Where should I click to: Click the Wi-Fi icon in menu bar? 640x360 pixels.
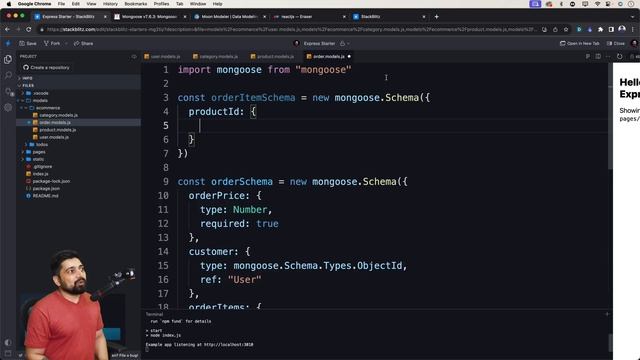pyautogui.click(x=598, y=4)
